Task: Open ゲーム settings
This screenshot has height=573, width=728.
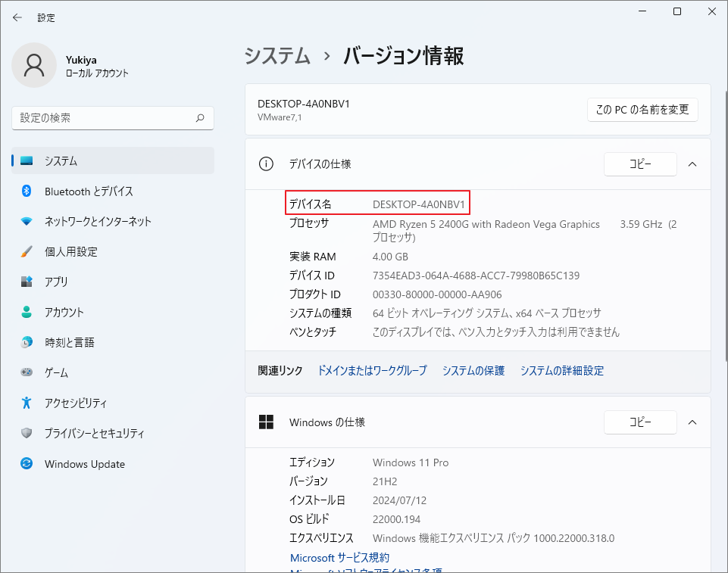Action: [113, 372]
